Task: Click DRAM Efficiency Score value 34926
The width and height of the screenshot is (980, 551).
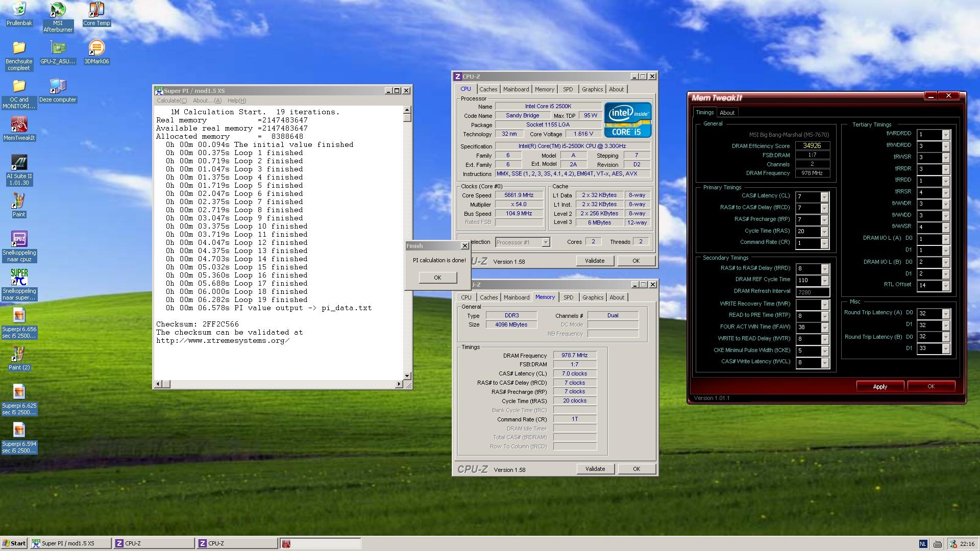Action: [x=812, y=146]
